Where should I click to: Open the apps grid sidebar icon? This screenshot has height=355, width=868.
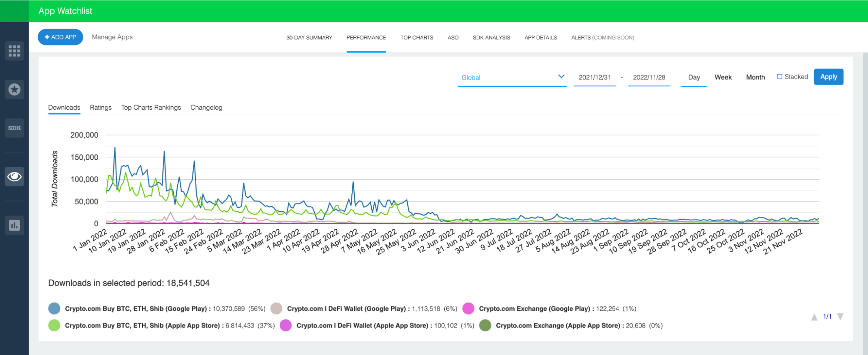(x=14, y=51)
